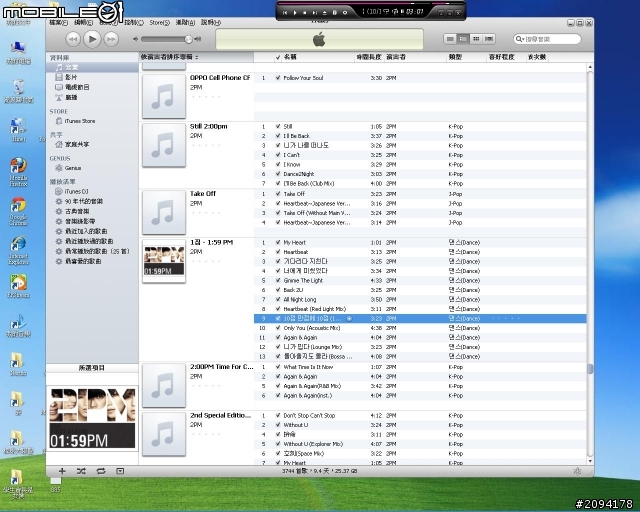This screenshot has width=640, height=512.
Task: Open the search magnifier dropdown
Action: click(x=520, y=39)
